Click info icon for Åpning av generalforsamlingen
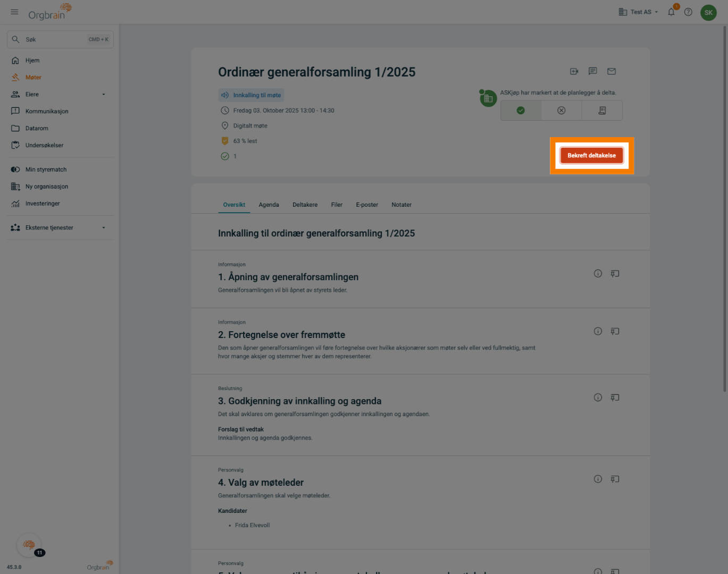The height and width of the screenshot is (574, 728). 598,274
